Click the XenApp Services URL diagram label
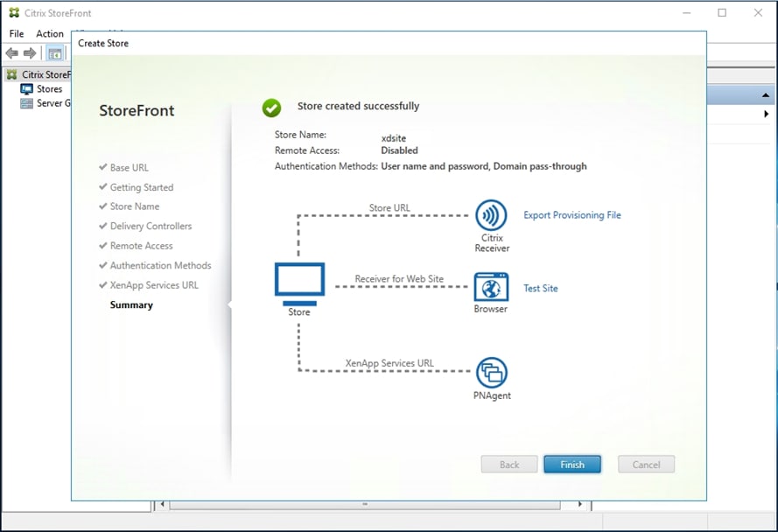Screen dimensions: 778x532 pos(389,363)
